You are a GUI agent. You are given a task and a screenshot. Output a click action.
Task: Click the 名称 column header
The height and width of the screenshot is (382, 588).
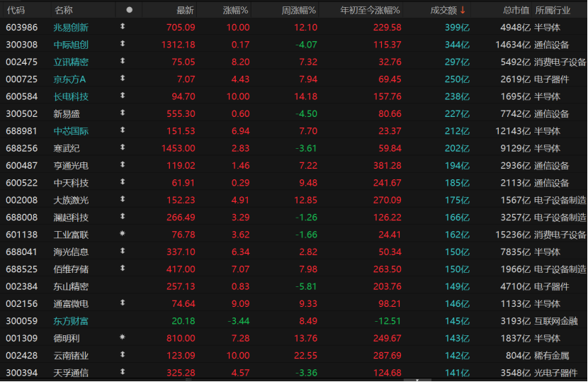63,10
